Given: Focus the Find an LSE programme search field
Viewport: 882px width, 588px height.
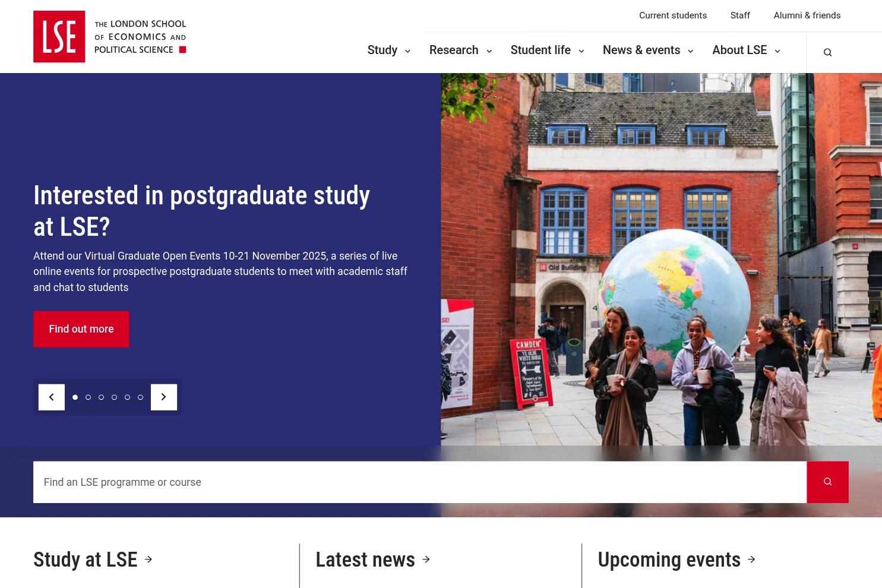Looking at the screenshot, I should pyautogui.click(x=420, y=482).
